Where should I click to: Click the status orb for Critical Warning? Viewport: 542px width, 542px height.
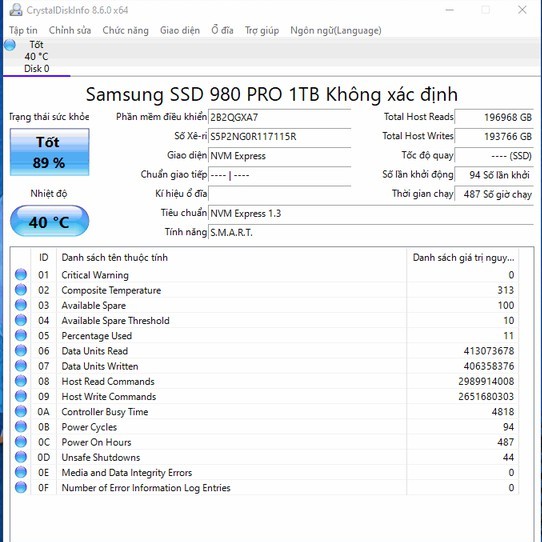[21, 274]
